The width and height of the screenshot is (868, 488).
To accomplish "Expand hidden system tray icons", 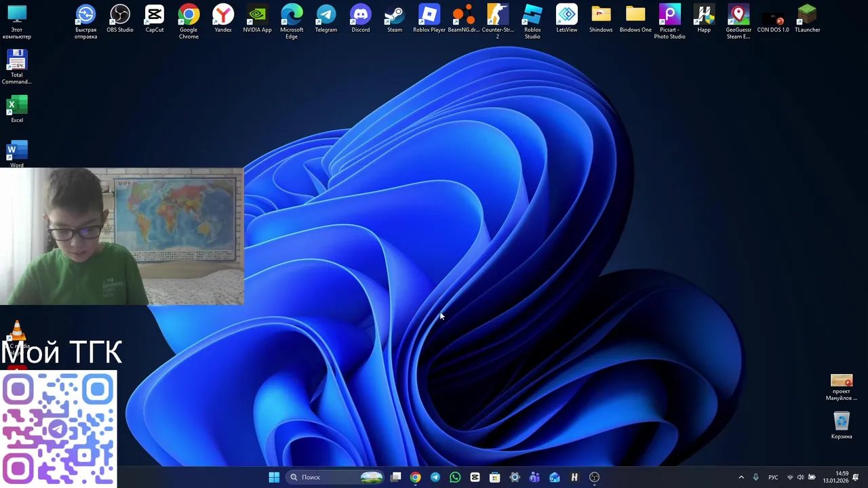I will pyautogui.click(x=741, y=477).
